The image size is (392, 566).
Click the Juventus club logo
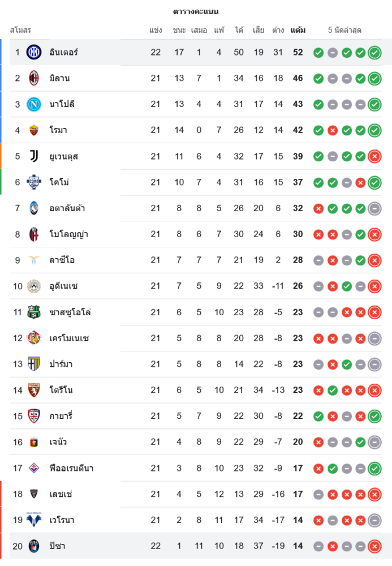34,156
